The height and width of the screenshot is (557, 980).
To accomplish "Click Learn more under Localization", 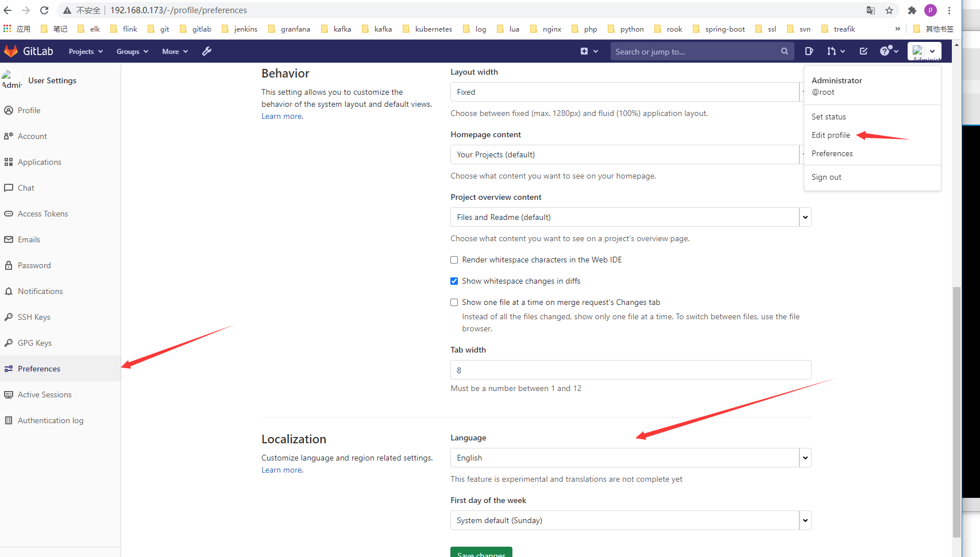I will (281, 470).
